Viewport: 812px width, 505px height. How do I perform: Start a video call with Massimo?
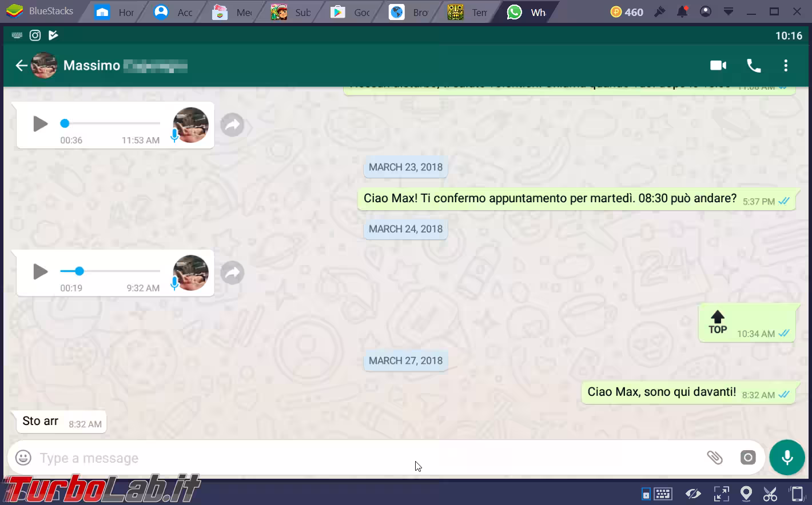tap(718, 66)
